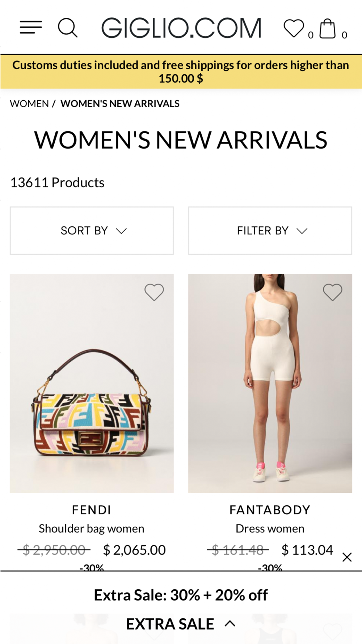Expand the Extra Sale chevron arrow
The image size is (362, 644).
230,623
